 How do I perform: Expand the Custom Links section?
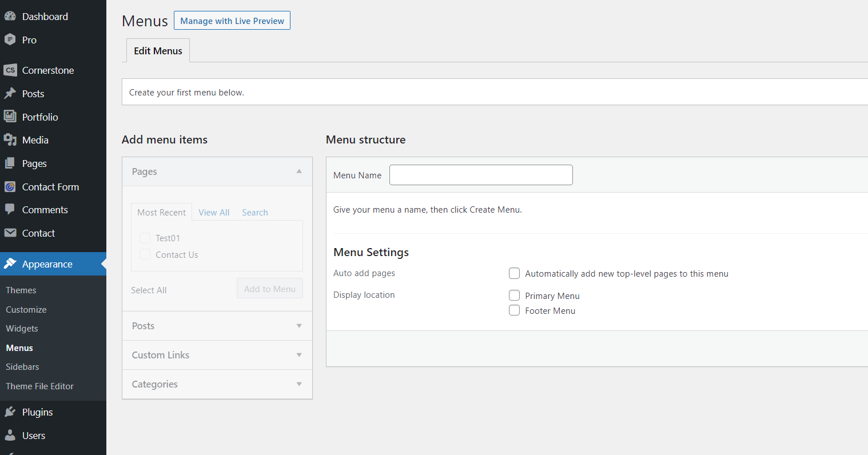pos(299,355)
